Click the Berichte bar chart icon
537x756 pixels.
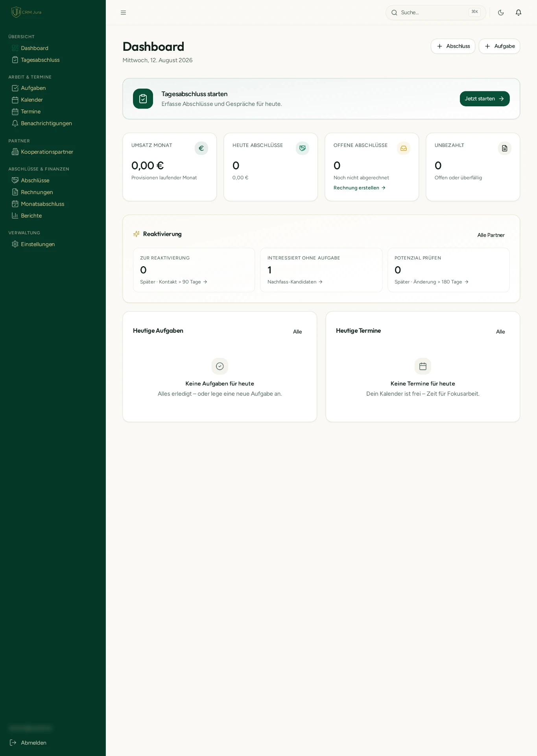click(x=15, y=216)
